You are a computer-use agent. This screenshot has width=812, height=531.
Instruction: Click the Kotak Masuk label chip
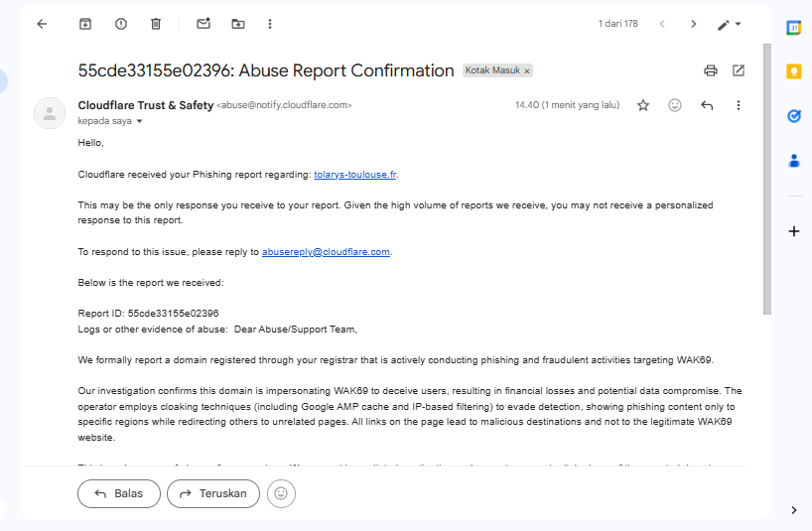492,70
